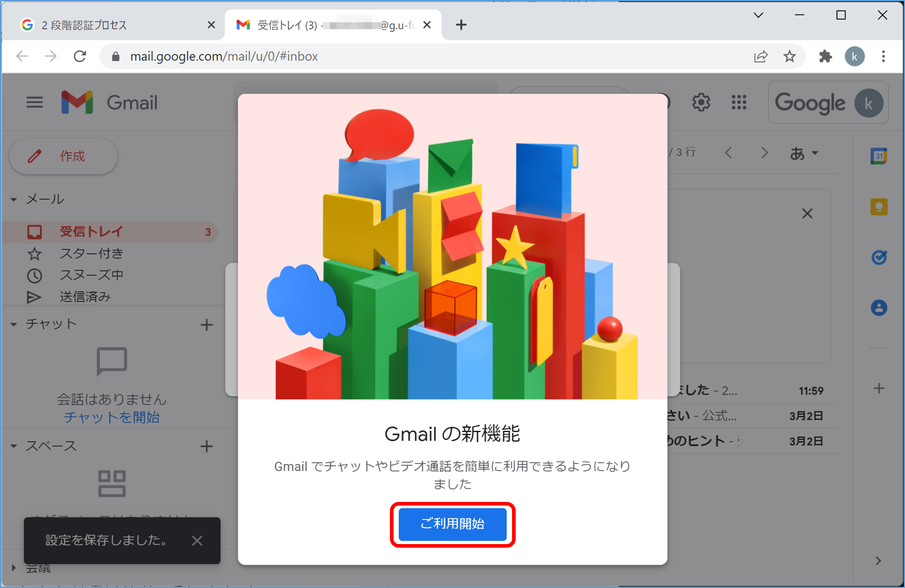Viewport: 905px width, 588px height.
Task: Expand the 会議 section
Action: [x=13, y=568]
